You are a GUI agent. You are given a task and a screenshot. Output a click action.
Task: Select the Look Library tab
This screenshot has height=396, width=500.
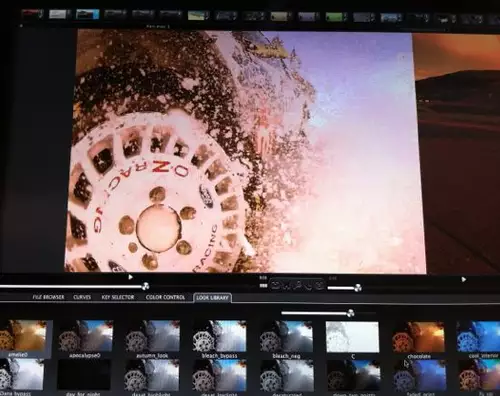click(x=212, y=298)
